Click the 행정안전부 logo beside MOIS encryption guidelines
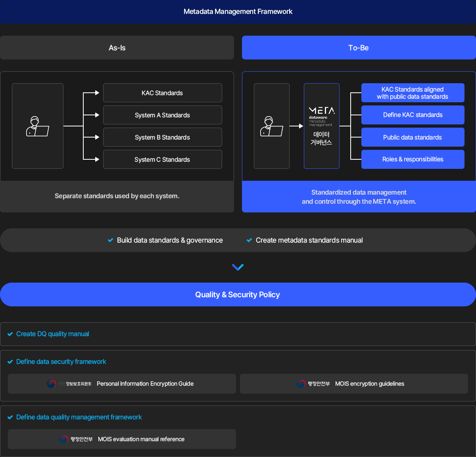Viewport: 476px width, 457px height. pyautogui.click(x=313, y=384)
